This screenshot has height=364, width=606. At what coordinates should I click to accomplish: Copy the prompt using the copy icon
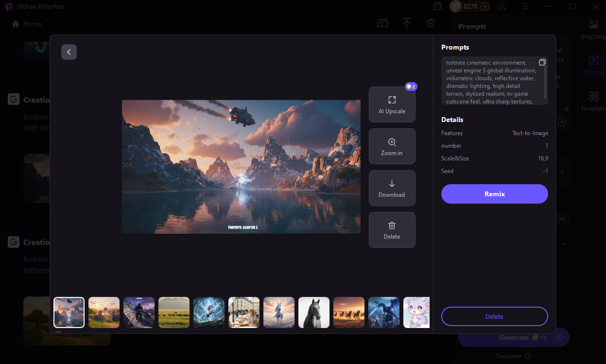tap(542, 62)
